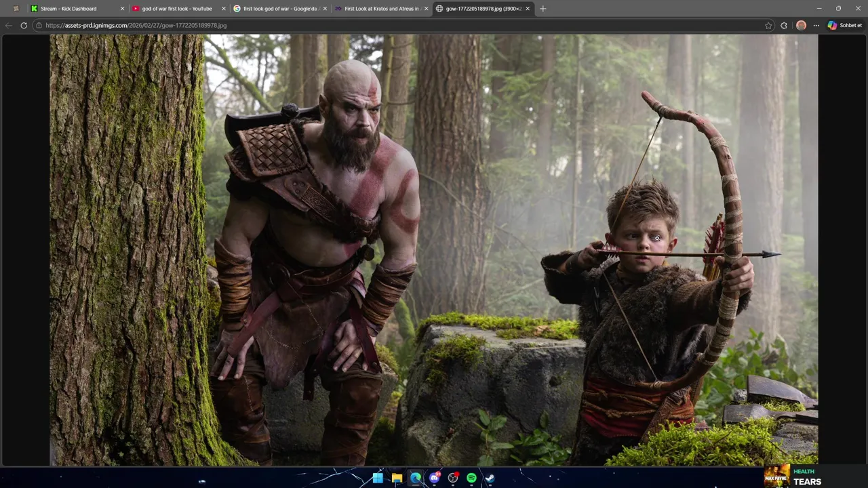This screenshot has height=488, width=868.
Task: Open the Windows Start menu
Action: 378,478
